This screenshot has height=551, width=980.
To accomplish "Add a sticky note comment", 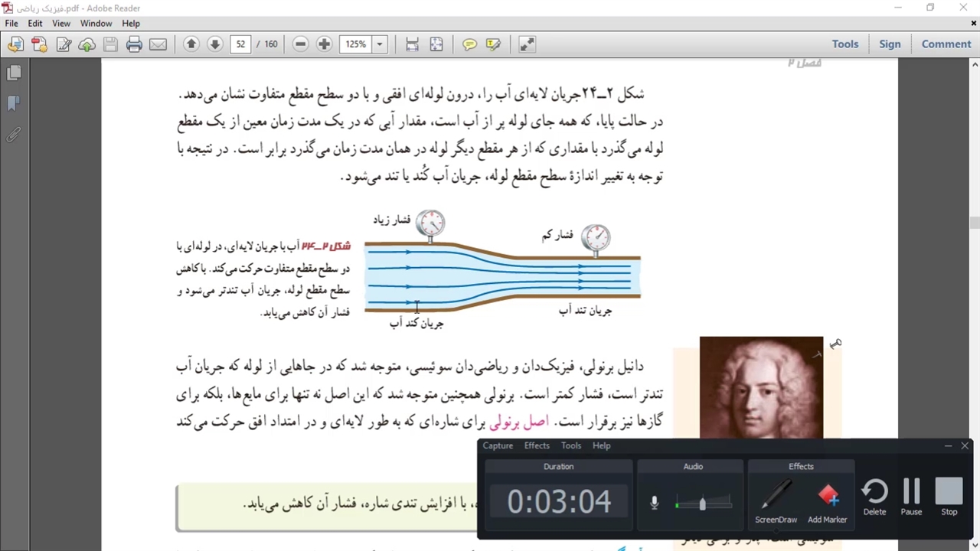I will (469, 44).
